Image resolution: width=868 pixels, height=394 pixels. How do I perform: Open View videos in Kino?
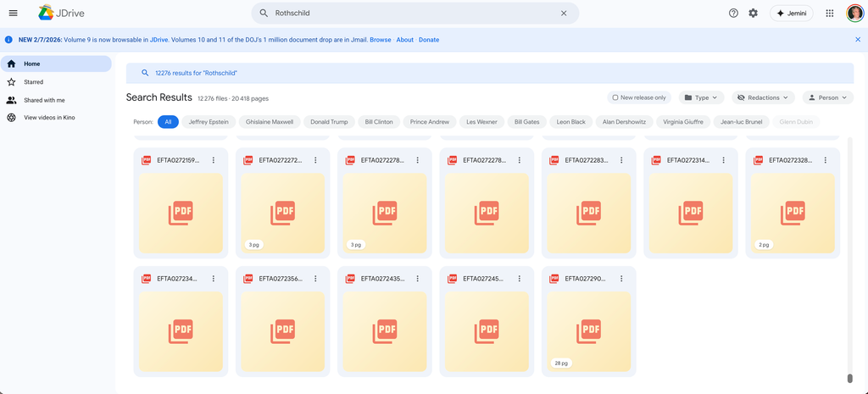click(x=49, y=118)
